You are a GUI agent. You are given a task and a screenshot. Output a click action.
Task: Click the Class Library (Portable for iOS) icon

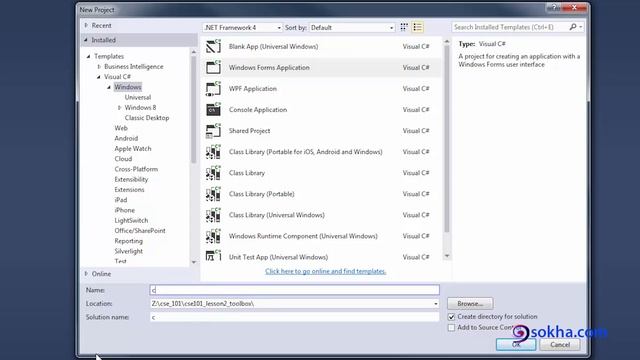pos(213,152)
